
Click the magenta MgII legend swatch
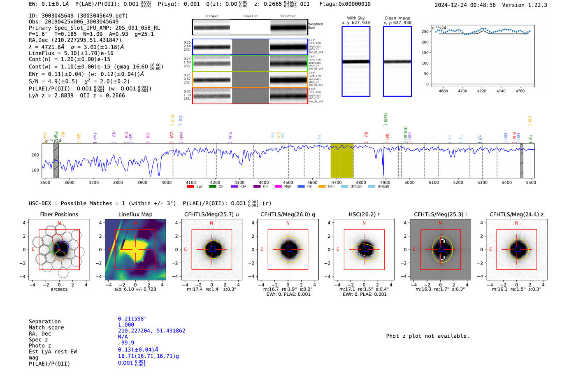point(278,186)
